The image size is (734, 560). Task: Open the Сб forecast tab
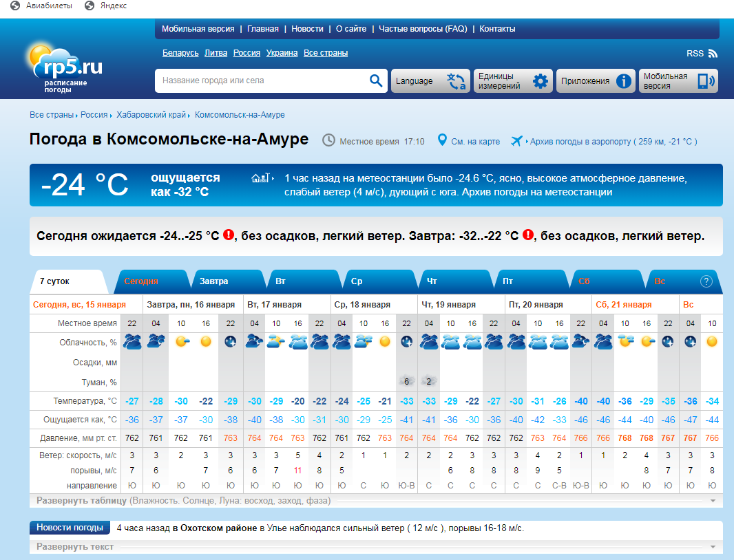coord(584,281)
